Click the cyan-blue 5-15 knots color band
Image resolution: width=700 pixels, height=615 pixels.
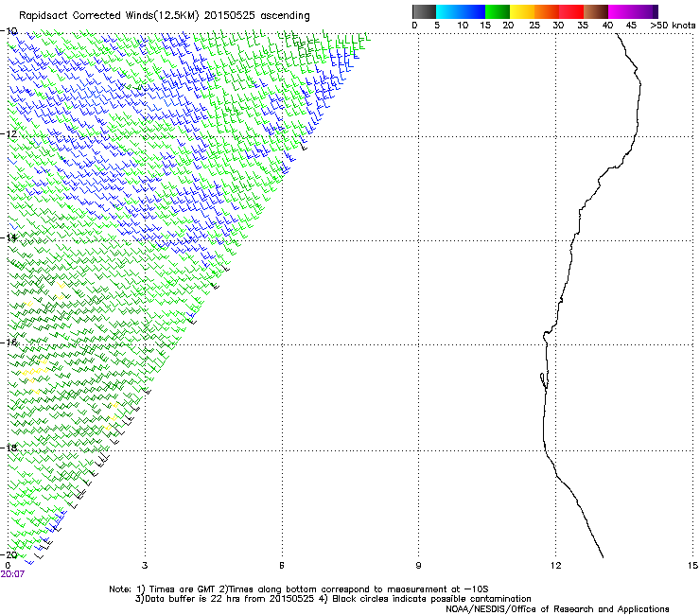coord(461,11)
